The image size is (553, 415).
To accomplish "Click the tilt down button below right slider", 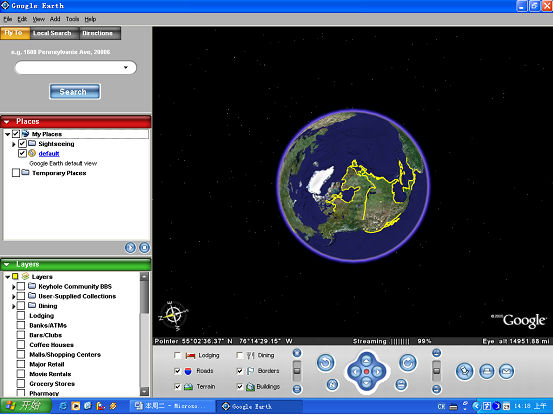I will point(436,389).
